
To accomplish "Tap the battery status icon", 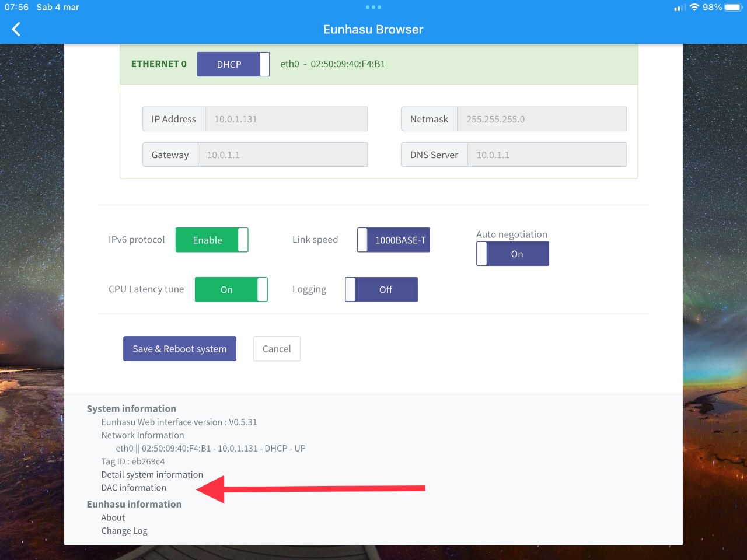I will [733, 8].
